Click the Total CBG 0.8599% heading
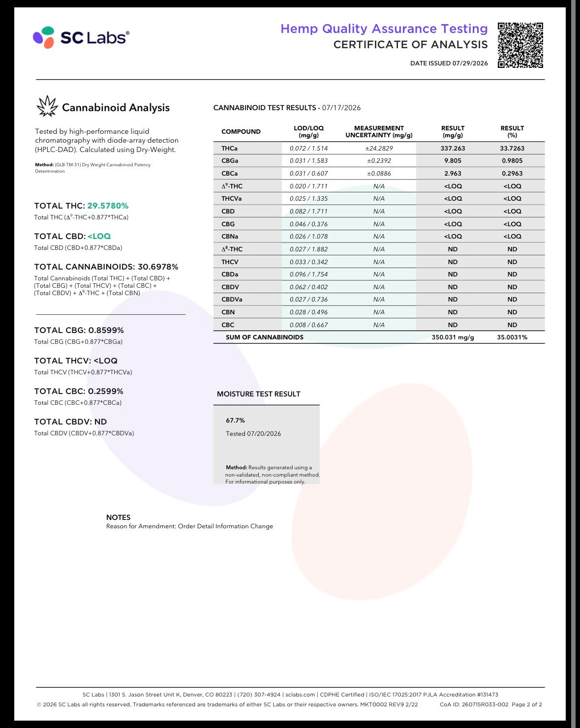This screenshot has width=580, height=728. (79, 330)
